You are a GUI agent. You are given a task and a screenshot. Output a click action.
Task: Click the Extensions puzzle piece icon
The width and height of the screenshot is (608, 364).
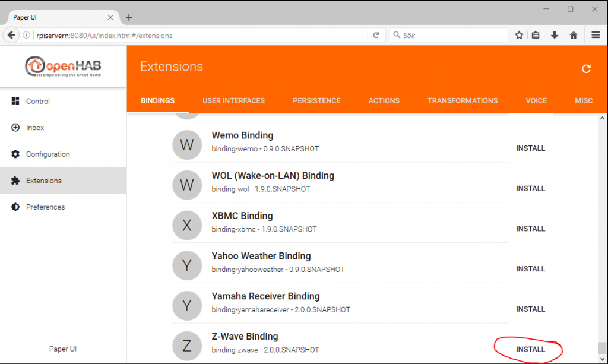tap(15, 181)
